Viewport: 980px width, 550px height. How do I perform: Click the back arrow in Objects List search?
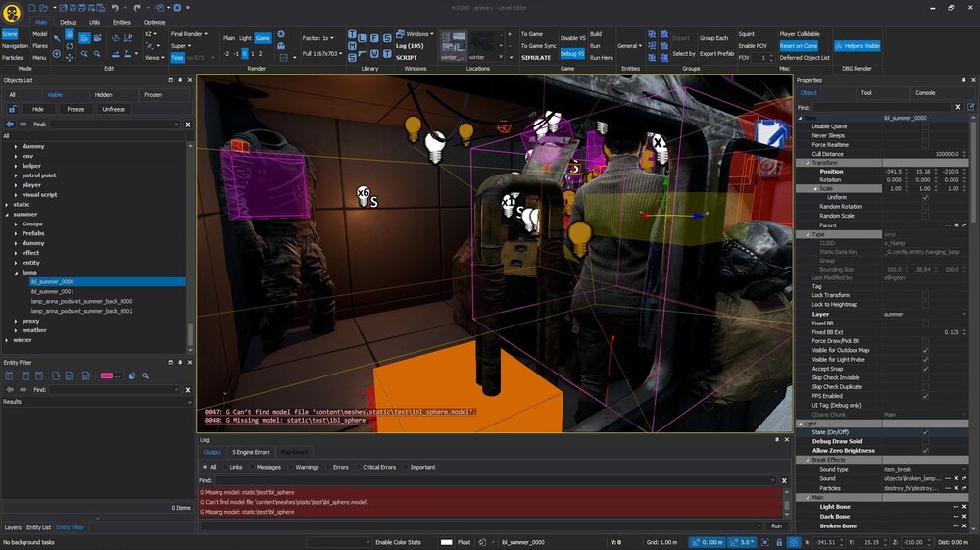click(x=11, y=125)
